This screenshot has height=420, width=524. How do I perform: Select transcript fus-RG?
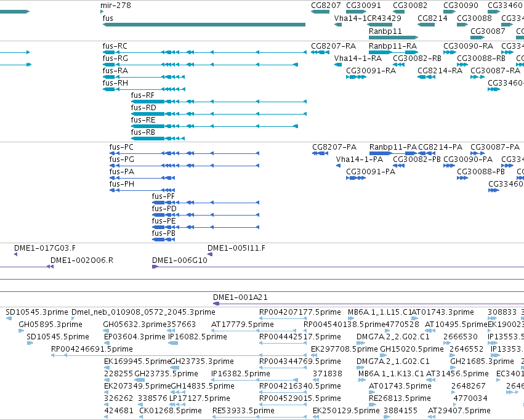(x=200, y=65)
